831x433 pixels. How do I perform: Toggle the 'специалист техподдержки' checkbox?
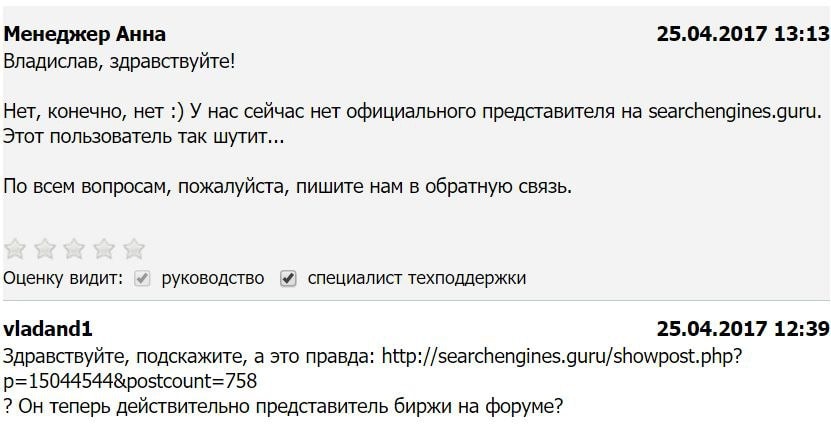coord(289,279)
